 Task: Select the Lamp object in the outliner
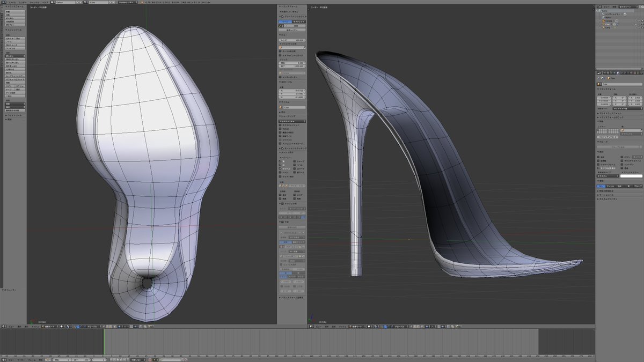click(x=608, y=27)
